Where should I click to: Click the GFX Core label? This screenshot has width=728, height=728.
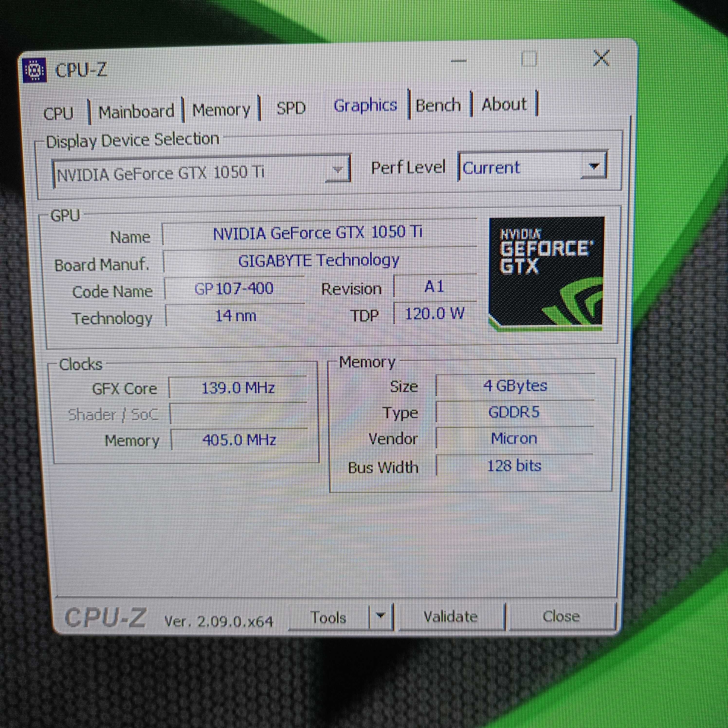[x=125, y=389]
